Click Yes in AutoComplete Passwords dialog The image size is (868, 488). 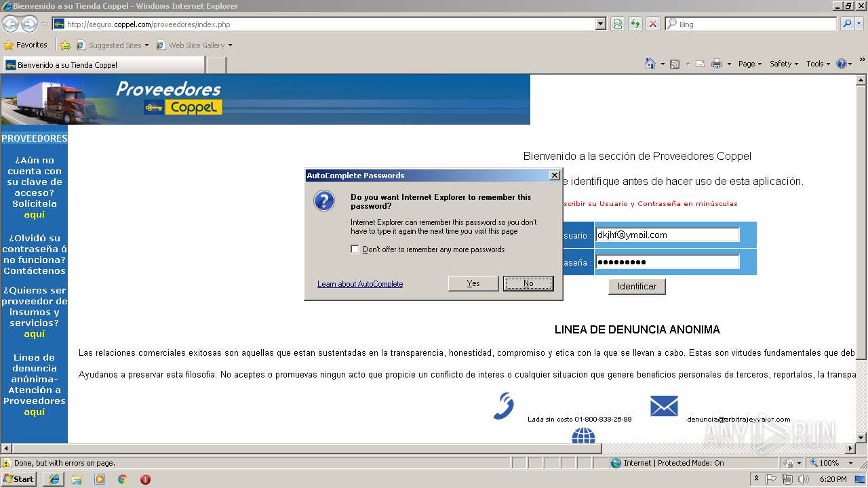click(473, 283)
